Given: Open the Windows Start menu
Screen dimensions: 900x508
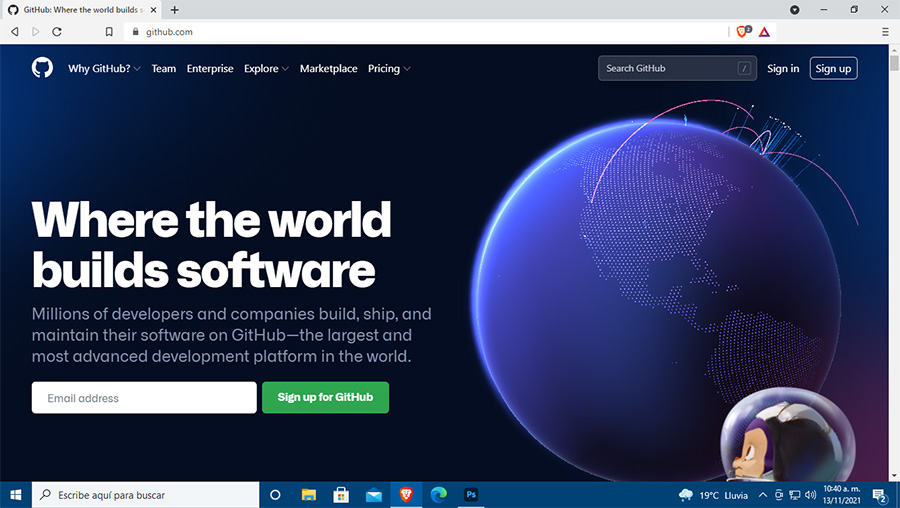Looking at the screenshot, I should [x=15, y=495].
